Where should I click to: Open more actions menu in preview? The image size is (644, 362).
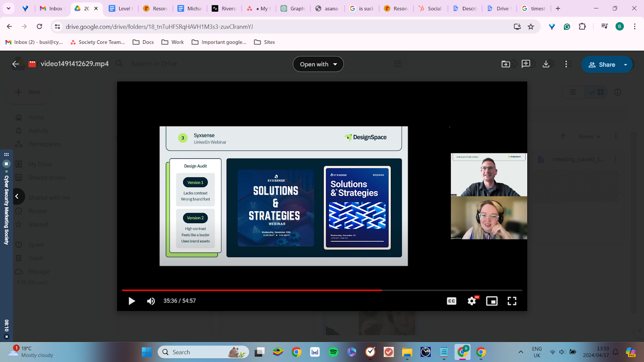coord(568,64)
